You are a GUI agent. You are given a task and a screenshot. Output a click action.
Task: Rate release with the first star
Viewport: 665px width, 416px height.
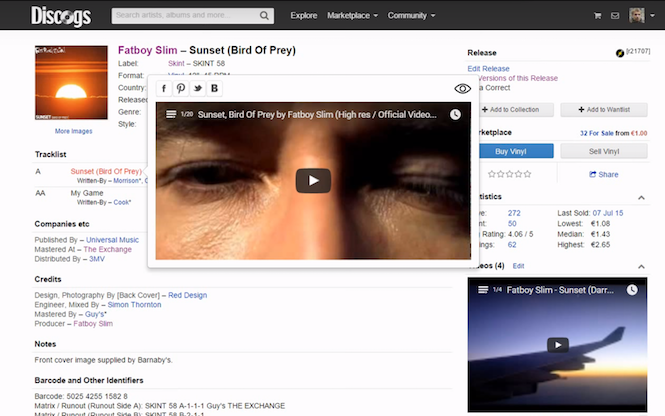pyautogui.click(x=492, y=174)
